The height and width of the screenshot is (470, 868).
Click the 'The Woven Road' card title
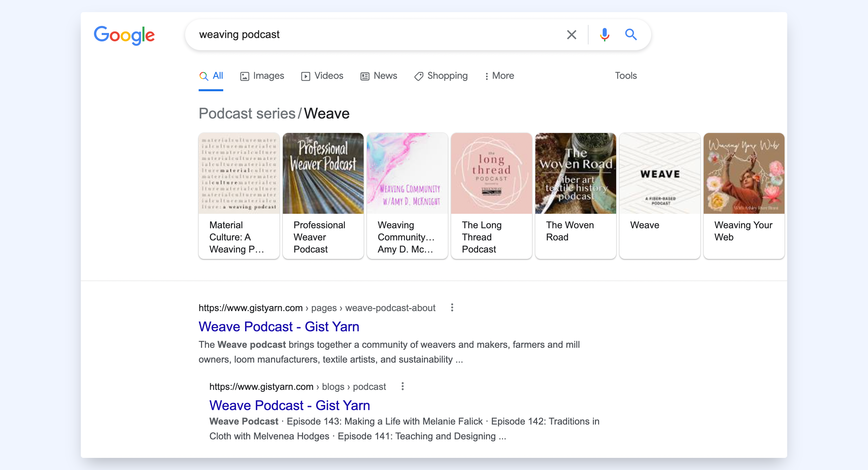click(570, 231)
